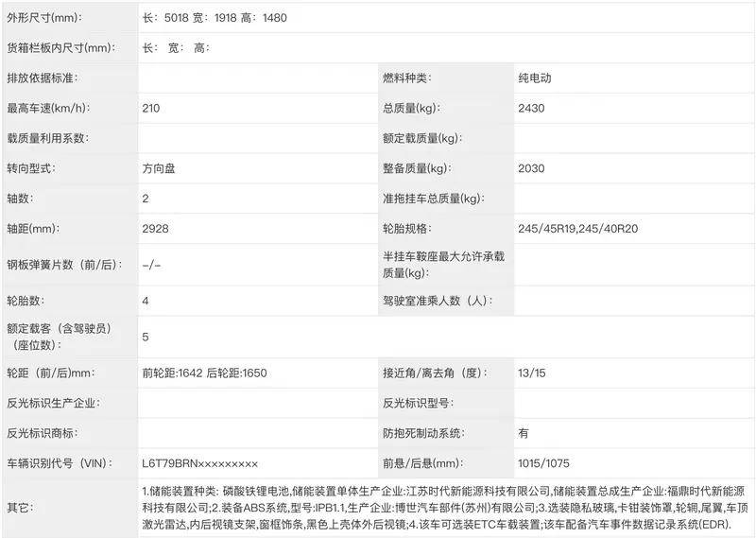Screen dimensions: 756x538
Task: Click the track width 前轮距:1642 后轮距:1650
Action: click(x=204, y=373)
